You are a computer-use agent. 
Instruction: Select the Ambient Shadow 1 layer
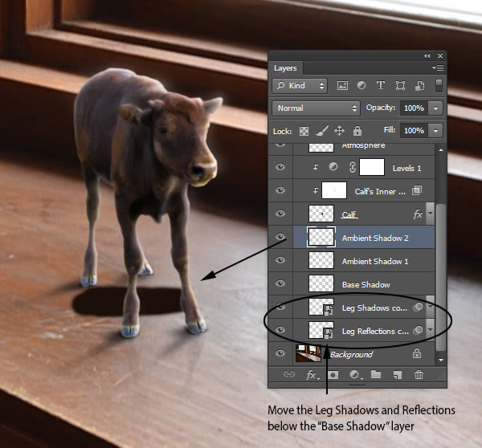click(x=364, y=261)
